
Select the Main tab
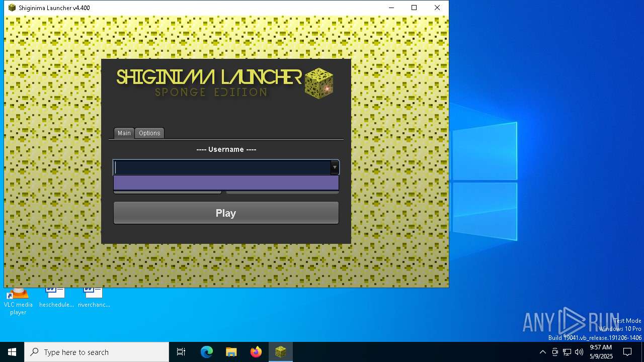tap(124, 133)
